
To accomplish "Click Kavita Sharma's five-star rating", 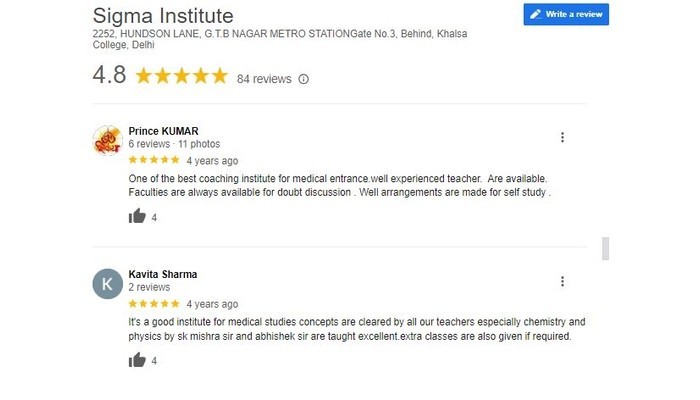I will pyautogui.click(x=154, y=304).
